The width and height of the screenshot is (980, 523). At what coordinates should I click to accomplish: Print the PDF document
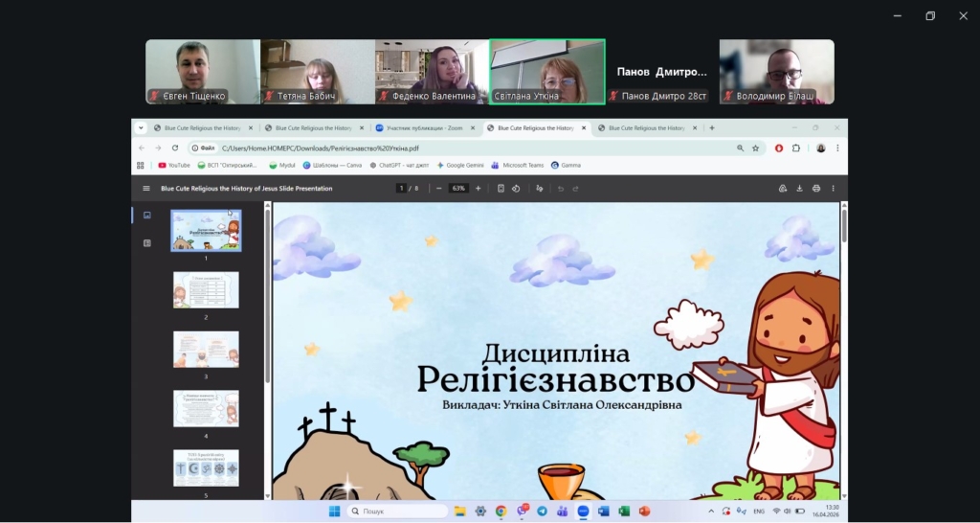click(816, 189)
